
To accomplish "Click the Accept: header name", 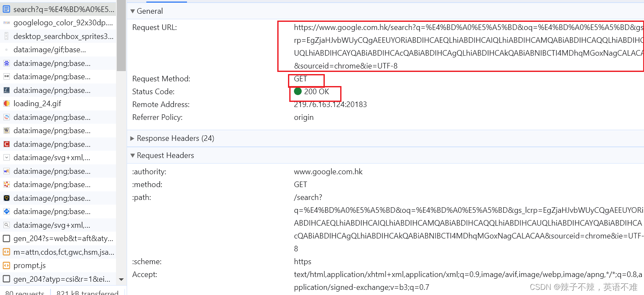I will [145, 274].
